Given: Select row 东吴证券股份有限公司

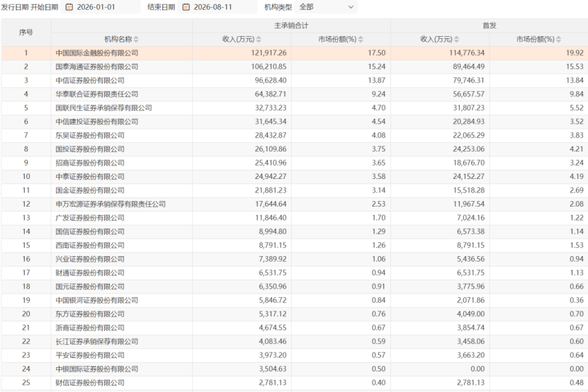Looking at the screenshot, I should click(x=294, y=135).
